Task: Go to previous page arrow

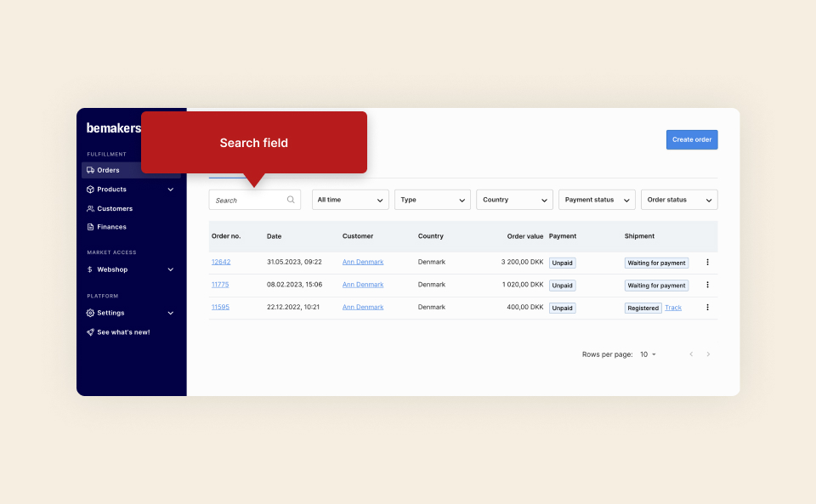Action: [x=691, y=354]
